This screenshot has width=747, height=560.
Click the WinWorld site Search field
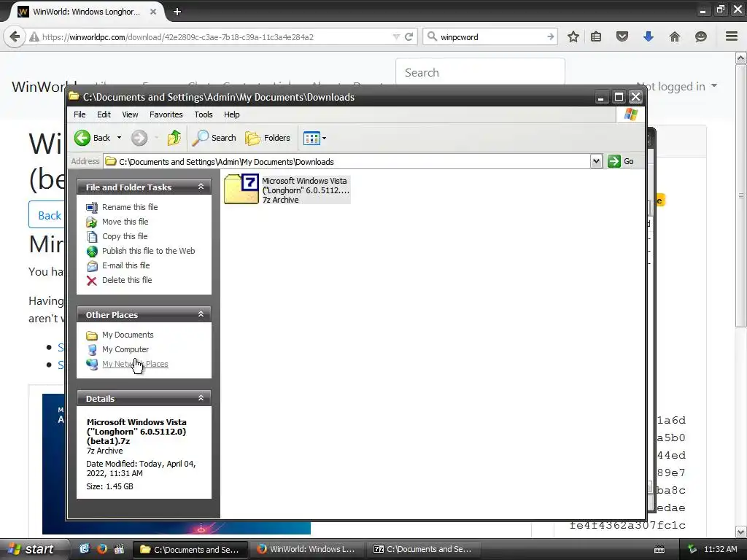pos(480,72)
